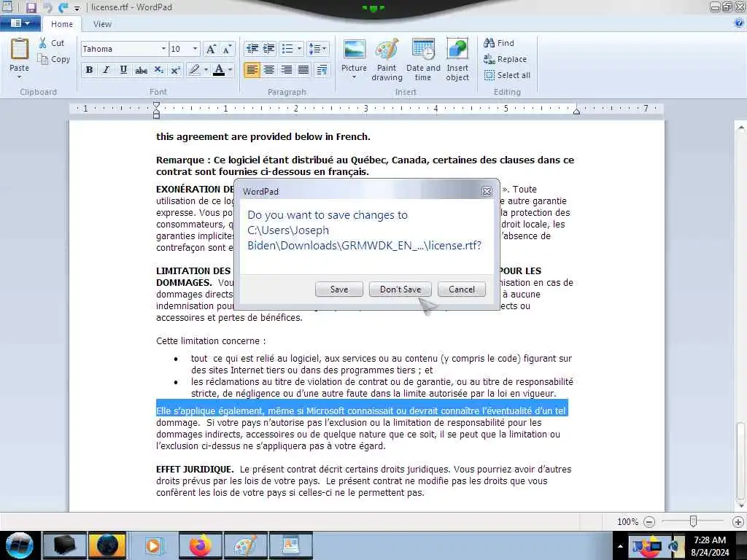Click the zoom in plus button
Screen dimensions: 747x560
click(738, 522)
